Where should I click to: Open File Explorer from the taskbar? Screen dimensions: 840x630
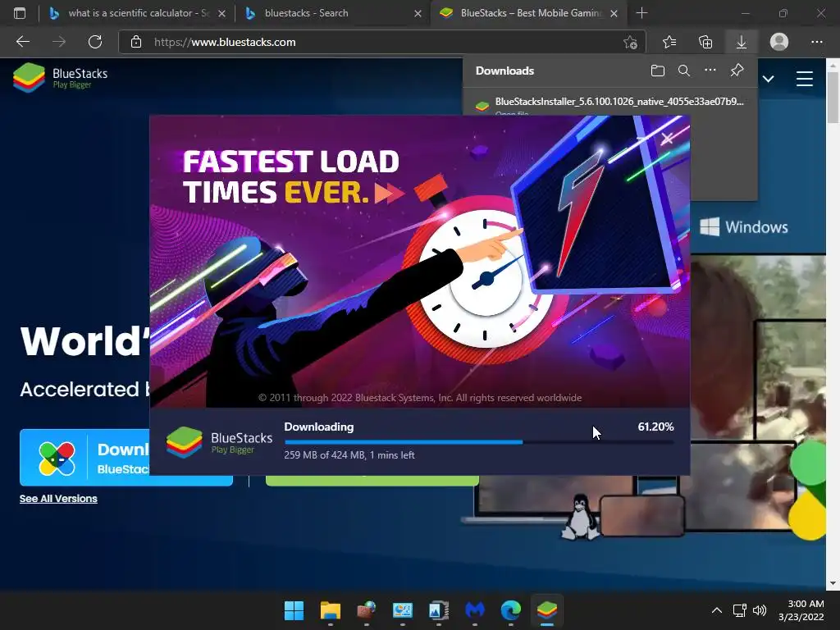[x=330, y=610]
